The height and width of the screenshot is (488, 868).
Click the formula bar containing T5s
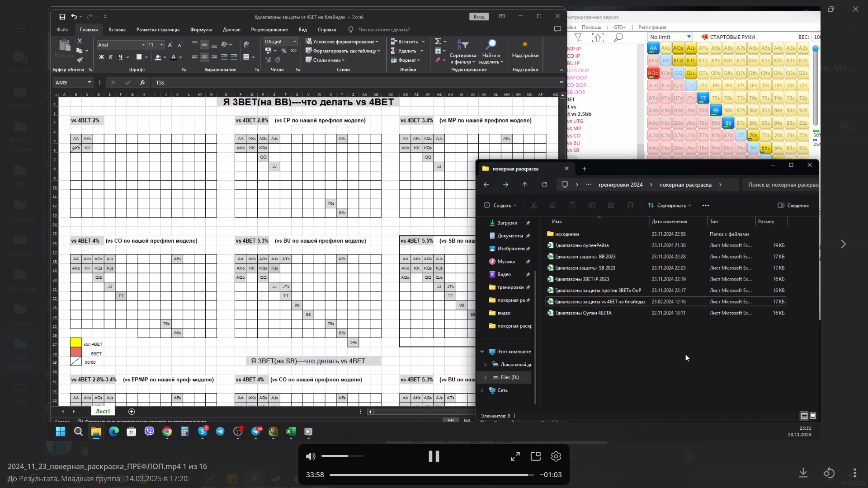click(355, 83)
